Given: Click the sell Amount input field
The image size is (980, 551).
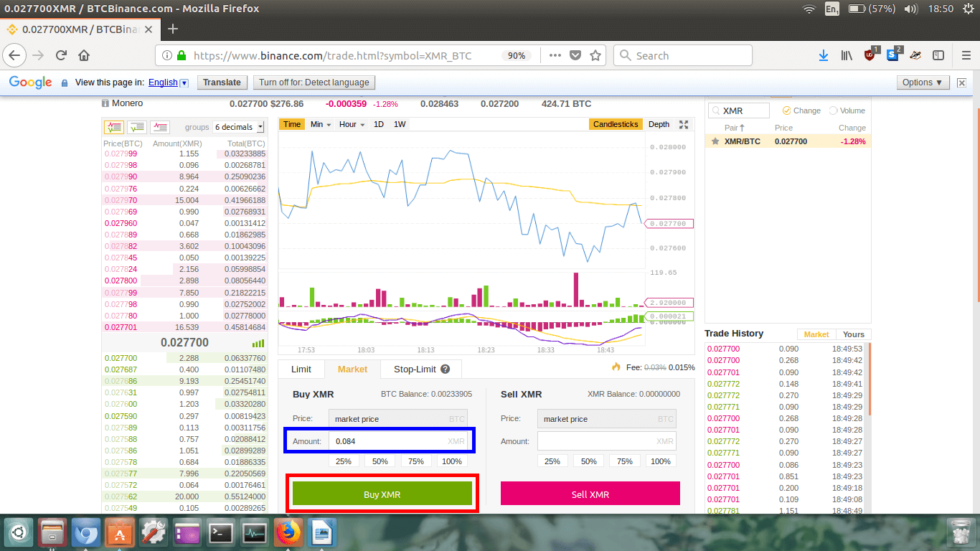Looking at the screenshot, I should (606, 441).
